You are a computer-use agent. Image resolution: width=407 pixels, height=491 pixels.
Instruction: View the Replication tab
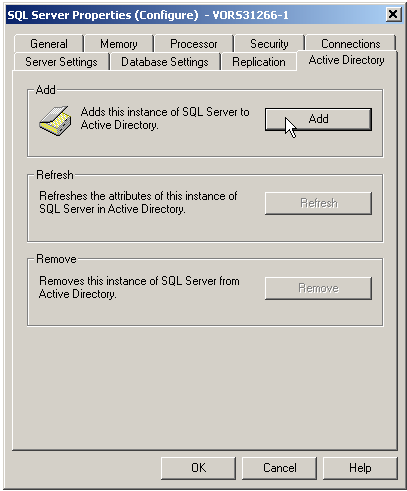pyautogui.click(x=259, y=62)
